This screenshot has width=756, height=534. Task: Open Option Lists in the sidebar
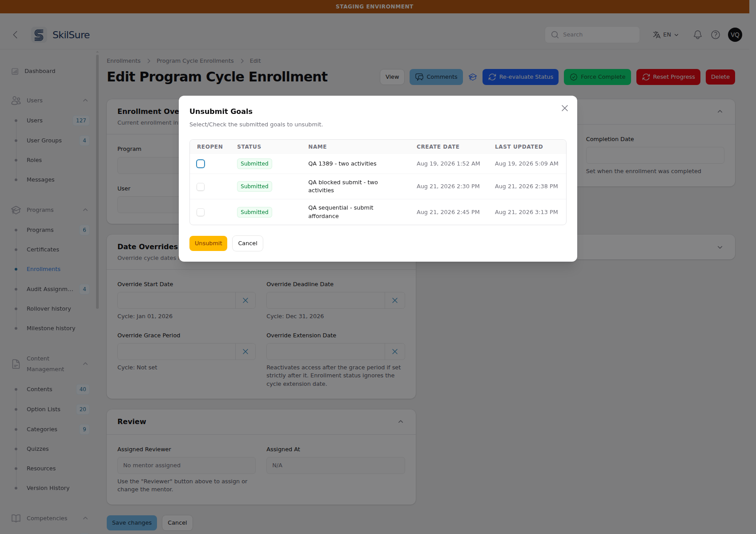(44, 409)
